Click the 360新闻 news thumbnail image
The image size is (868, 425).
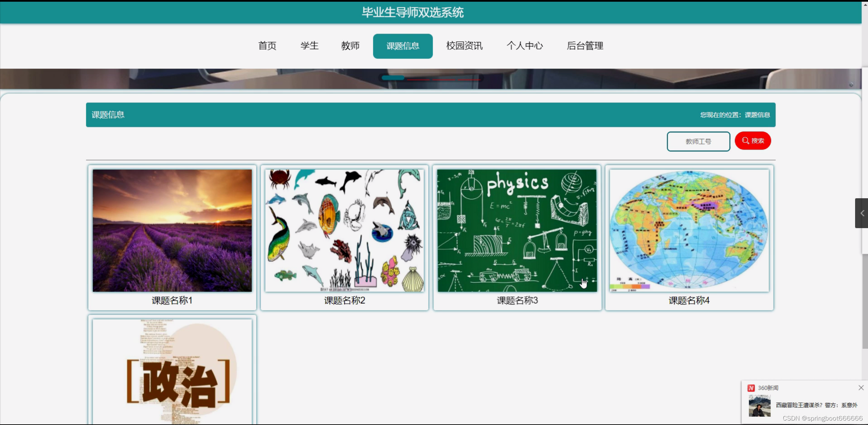[759, 406]
